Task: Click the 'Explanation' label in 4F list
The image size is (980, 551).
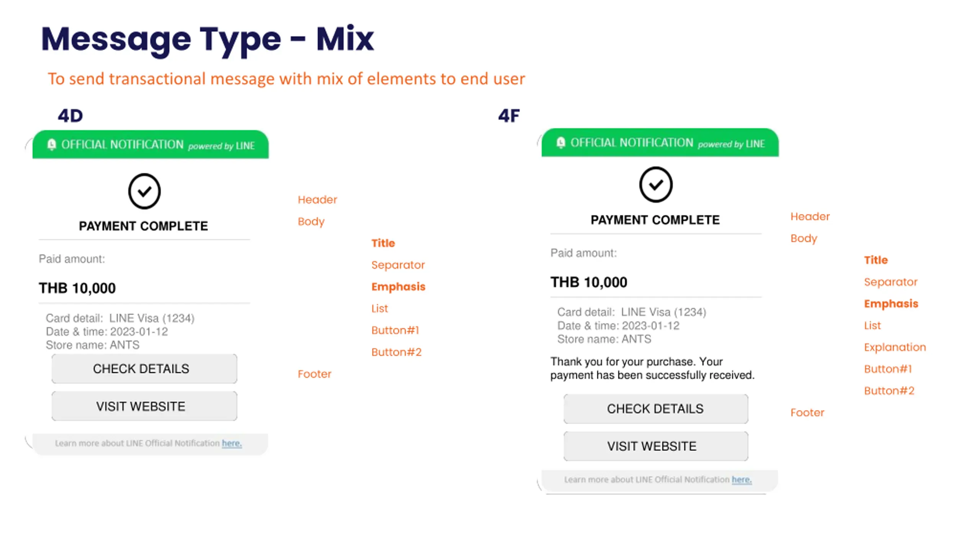Action: coord(895,347)
